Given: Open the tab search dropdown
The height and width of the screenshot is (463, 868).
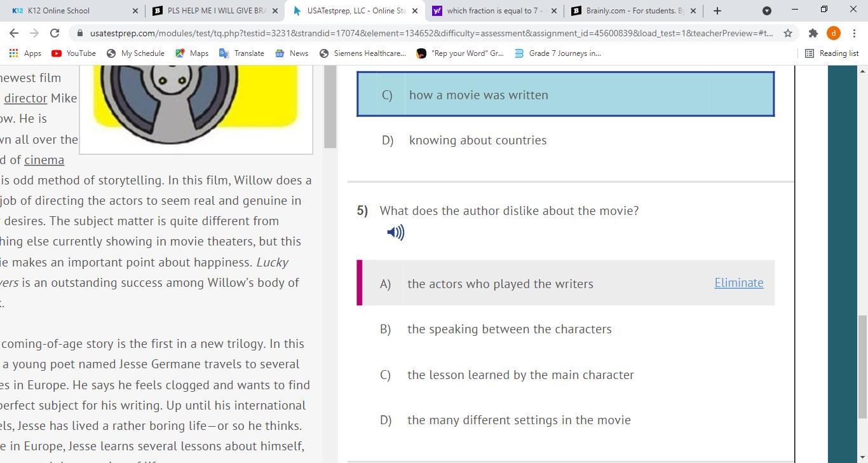Looking at the screenshot, I should click(x=767, y=11).
